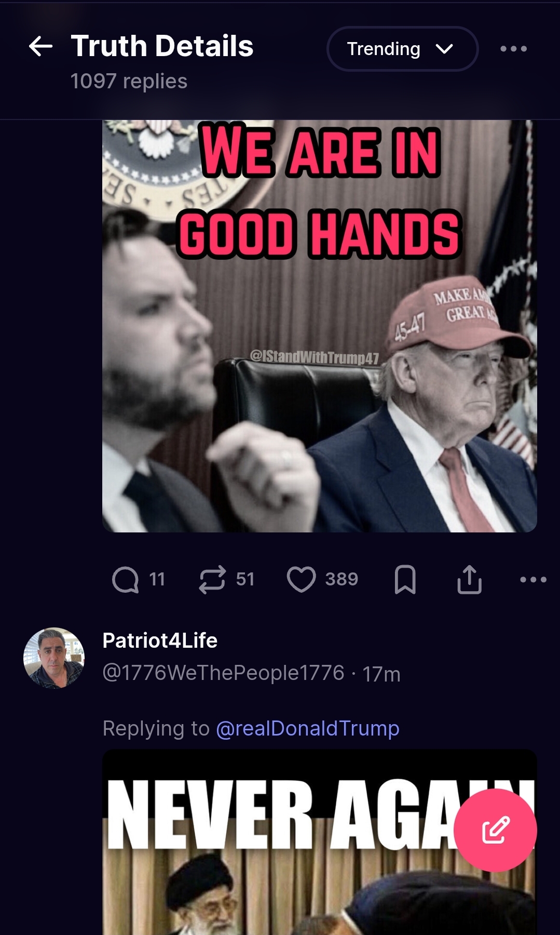Click the 11 replies count
Screen dimensions: 560x935
pyautogui.click(x=157, y=579)
